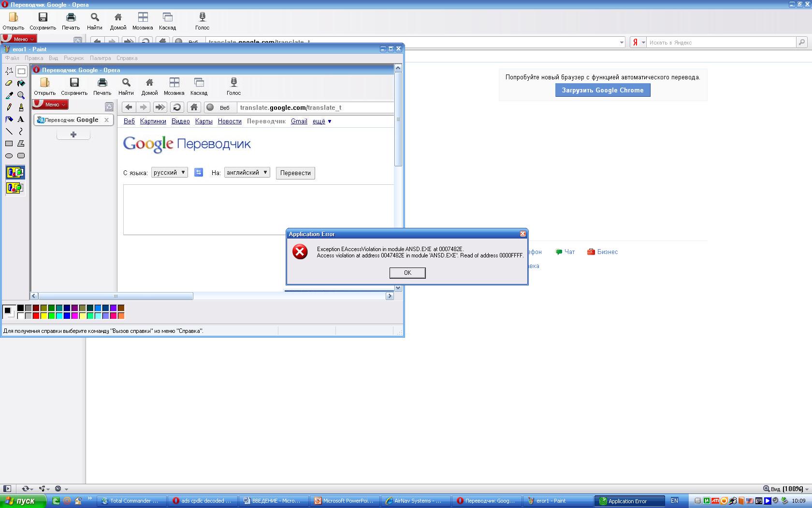
Task: Click into the Искать в Яндекс search field
Action: pos(721,43)
